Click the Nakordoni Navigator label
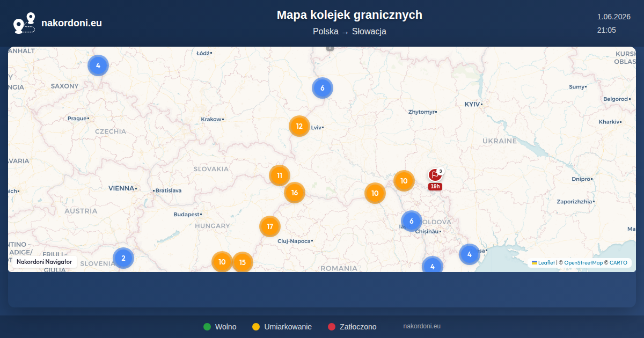 point(45,262)
